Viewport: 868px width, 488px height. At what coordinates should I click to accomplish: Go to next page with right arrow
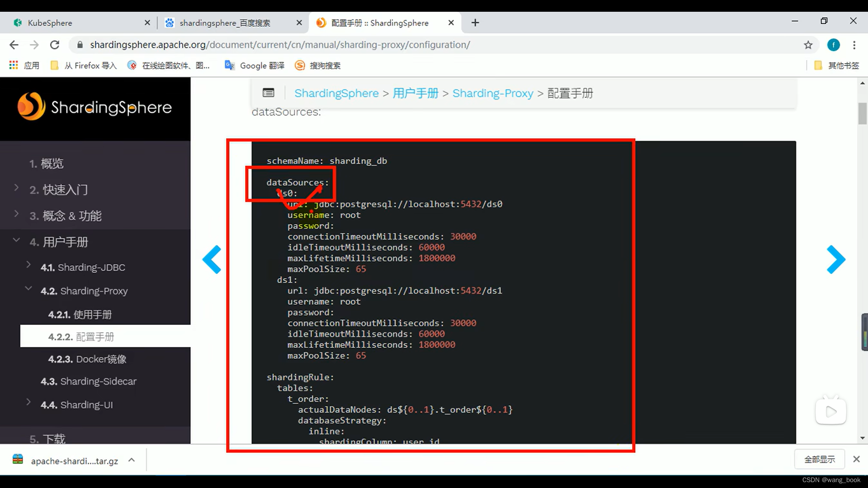click(x=836, y=259)
